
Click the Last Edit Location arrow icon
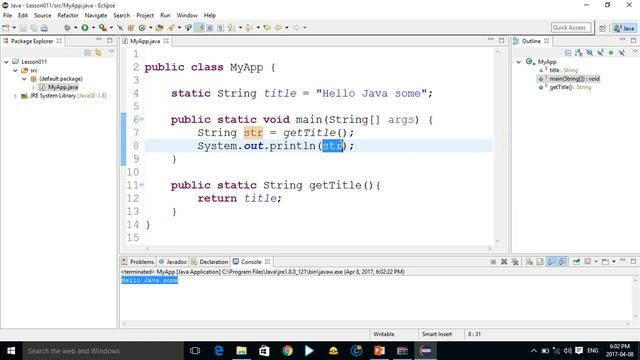click(x=267, y=28)
